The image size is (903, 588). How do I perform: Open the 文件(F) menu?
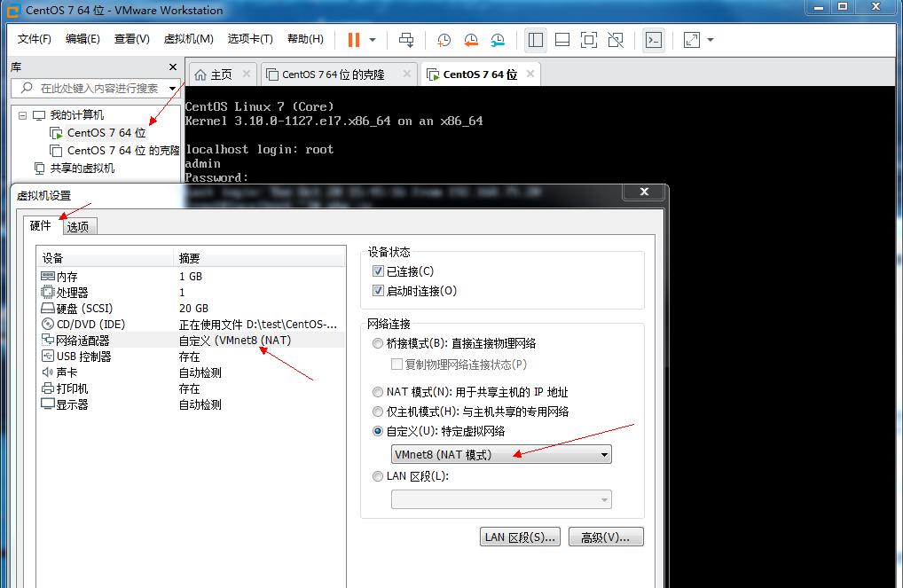click(x=34, y=39)
